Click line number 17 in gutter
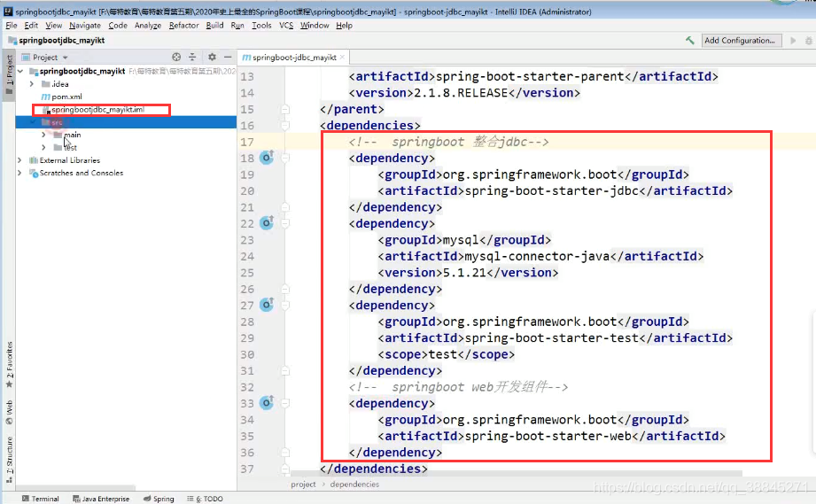The height and width of the screenshot is (504, 816). (247, 142)
